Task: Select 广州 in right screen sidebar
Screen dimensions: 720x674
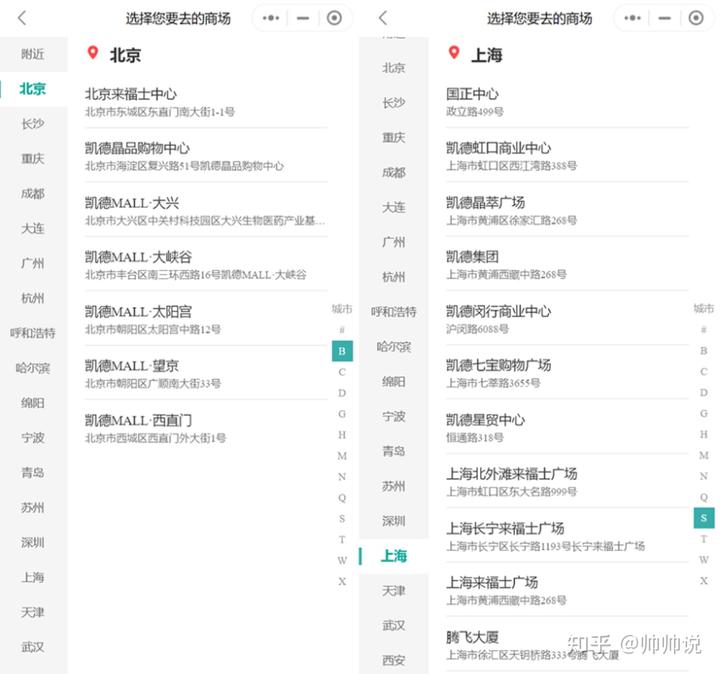Action: click(x=394, y=242)
